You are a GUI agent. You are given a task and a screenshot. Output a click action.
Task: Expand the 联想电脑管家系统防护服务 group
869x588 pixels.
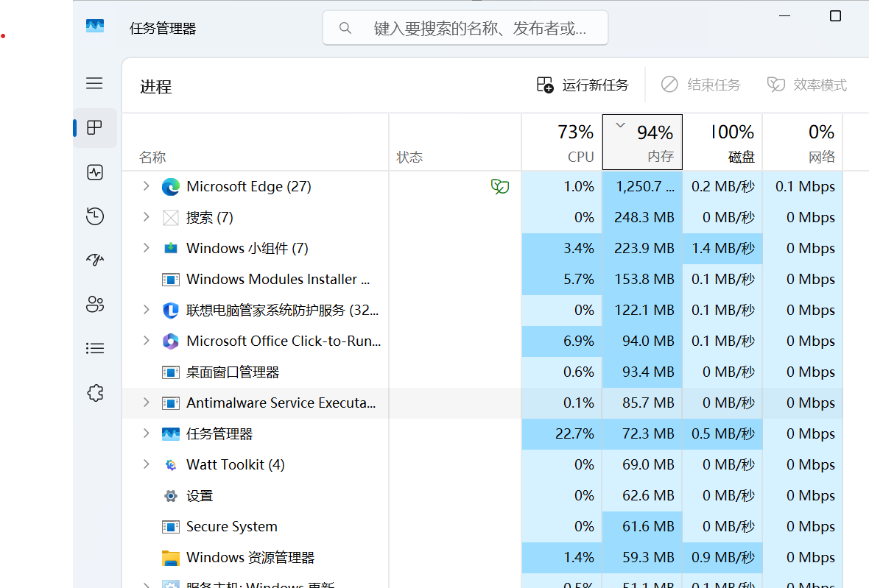pos(146,310)
